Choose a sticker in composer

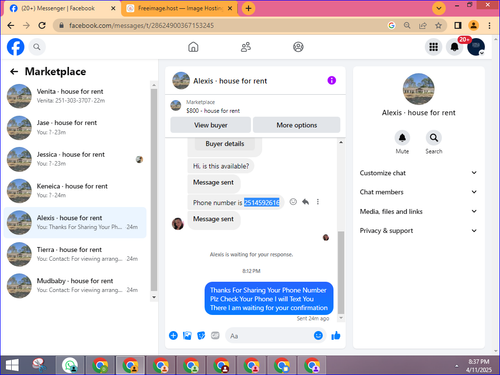click(201, 335)
